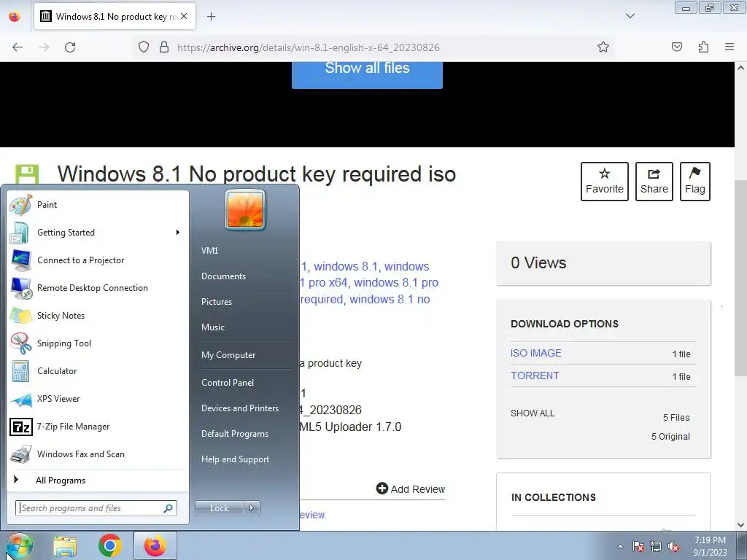Click Add Review

(x=411, y=489)
